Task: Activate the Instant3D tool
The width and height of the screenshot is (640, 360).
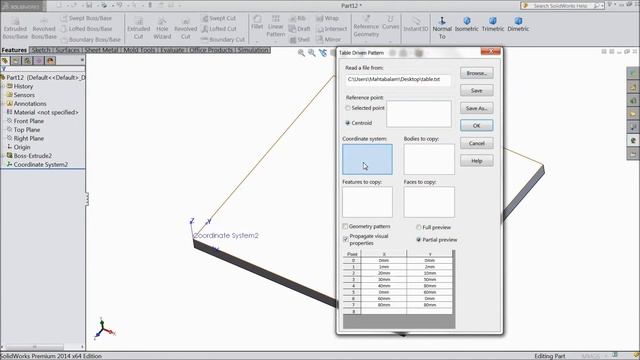Action: [416, 24]
